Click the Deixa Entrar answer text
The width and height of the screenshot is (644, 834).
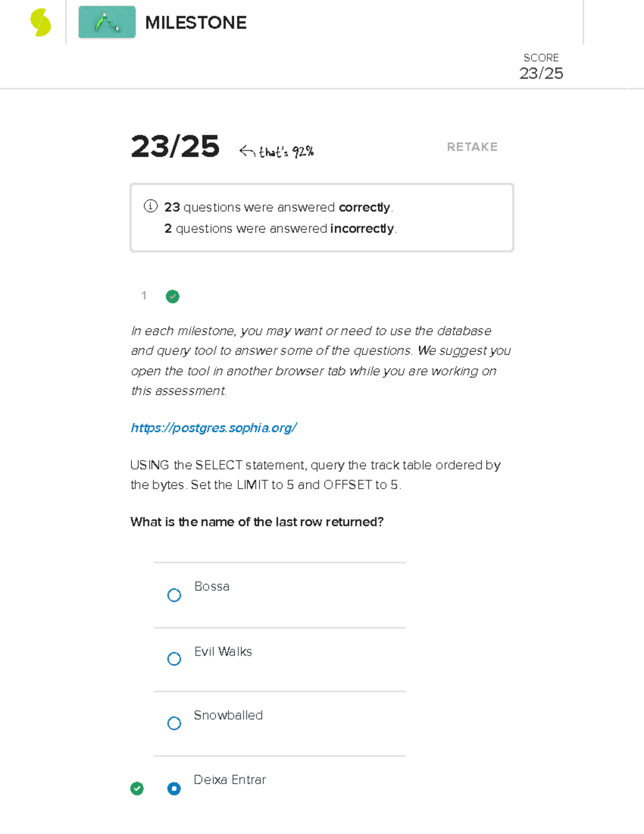pyautogui.click(x=230, y=780)
